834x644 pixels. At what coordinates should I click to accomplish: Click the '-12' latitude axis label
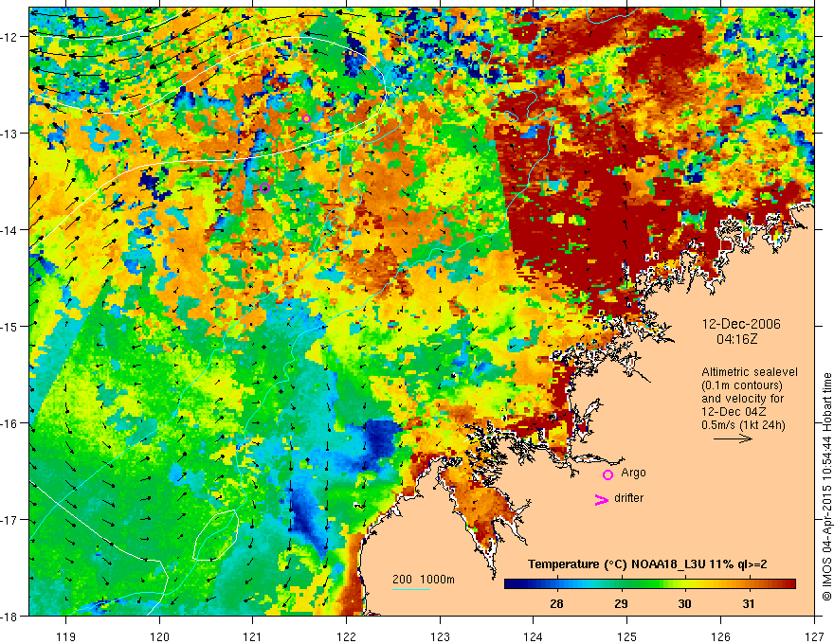[x=11, y=37]
